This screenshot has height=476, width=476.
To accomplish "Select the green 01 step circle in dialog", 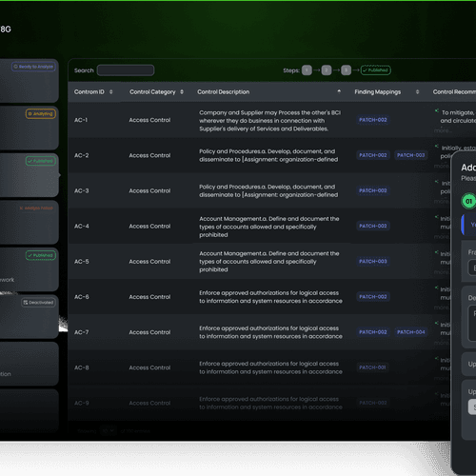I will click(x=468, y=201).
